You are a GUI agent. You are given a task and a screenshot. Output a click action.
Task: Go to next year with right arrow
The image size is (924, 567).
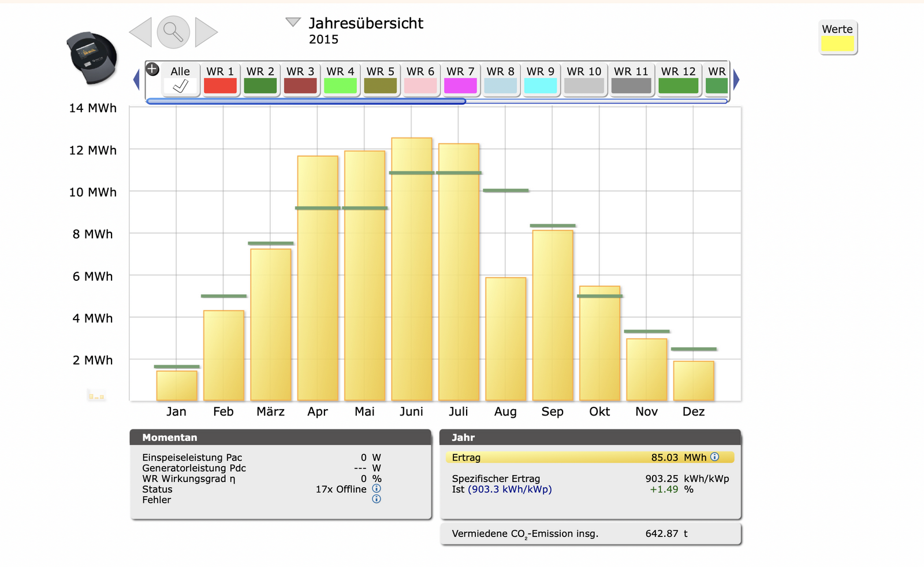pos(206,32)
